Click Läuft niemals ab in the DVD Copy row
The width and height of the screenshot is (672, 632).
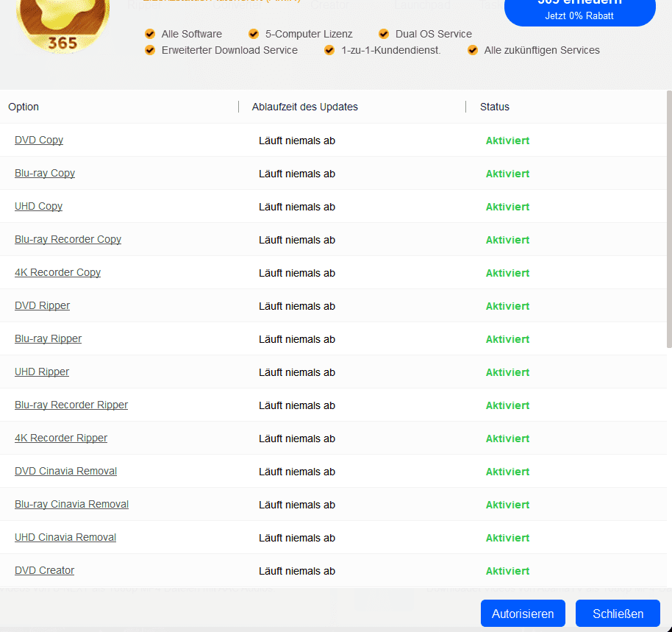297,141
